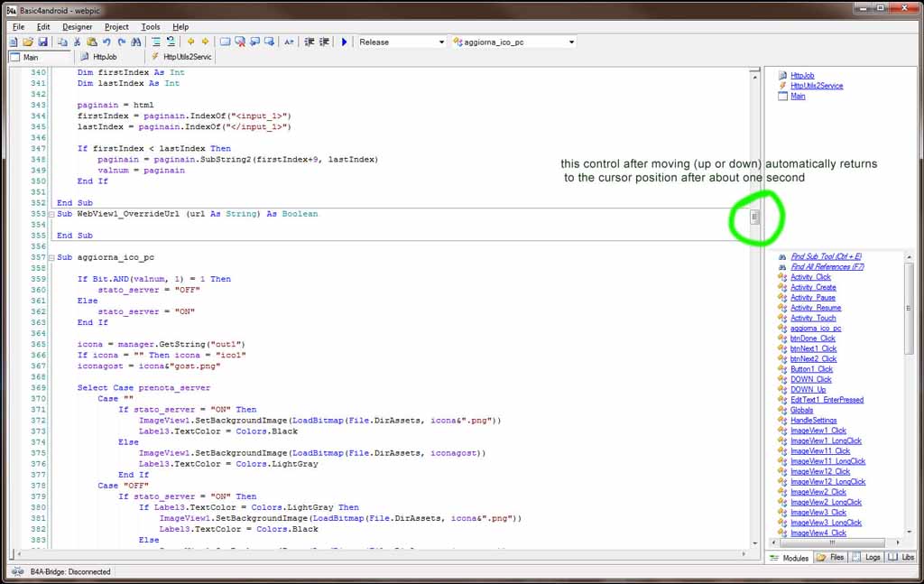
Task: Click the code editor scroll-down arrow
Action: (755, 543)
